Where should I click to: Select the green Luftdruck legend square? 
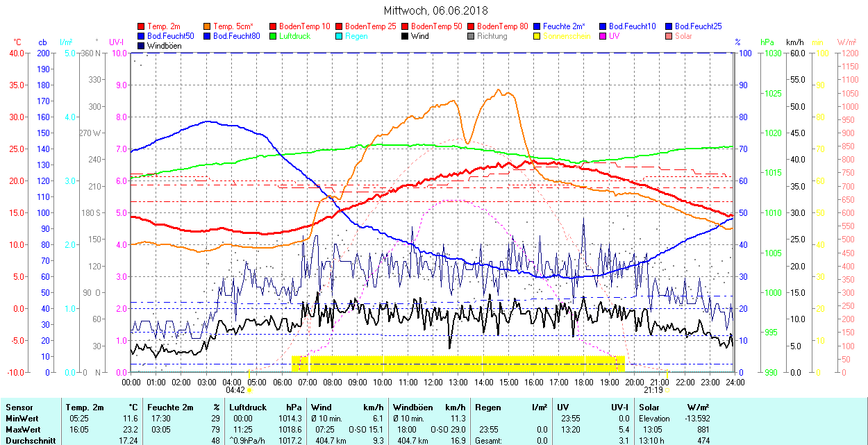(x=274, y=36)
